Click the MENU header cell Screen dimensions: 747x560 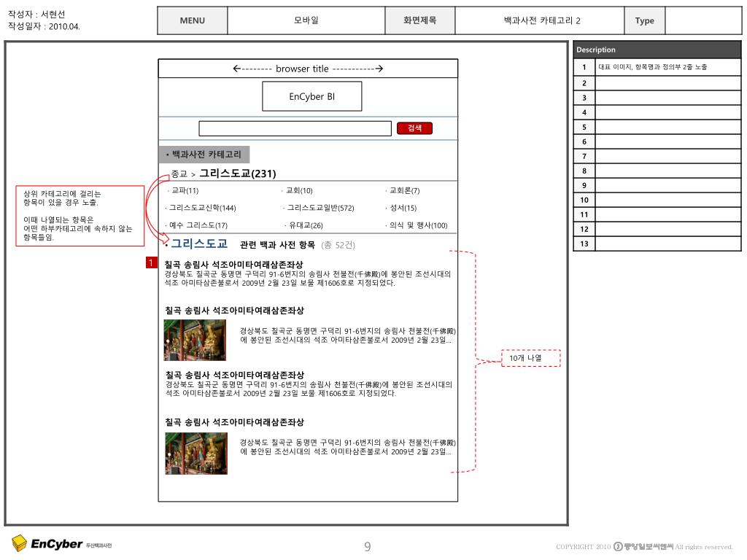point(193,20)
